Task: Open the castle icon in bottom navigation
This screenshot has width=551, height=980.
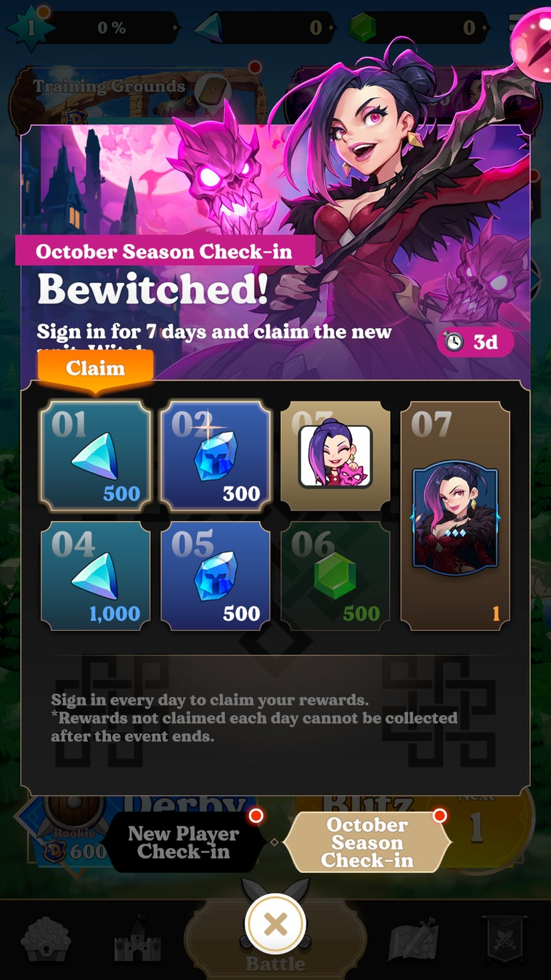Action: coord(137,940)
